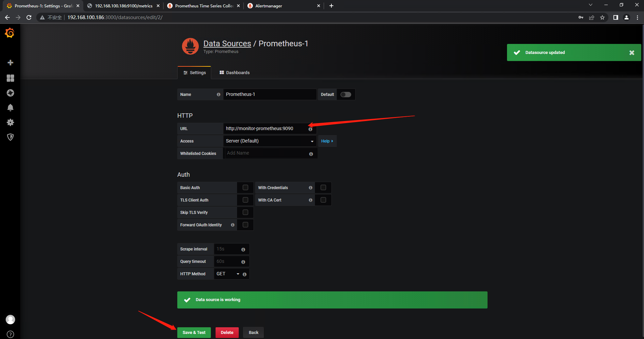Open the Server Admin shield icon
This screenshot has width=644, height=339.
tap(10, 137)
